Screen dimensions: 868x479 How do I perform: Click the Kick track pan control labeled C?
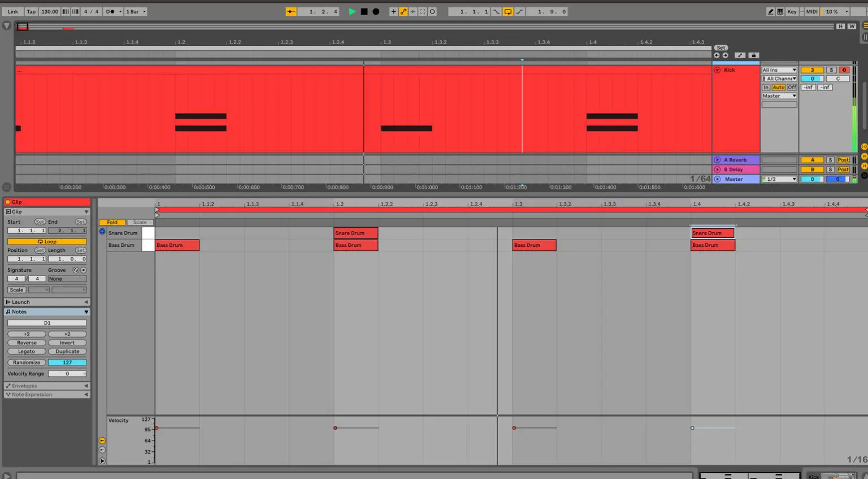[x=838, y=79]
